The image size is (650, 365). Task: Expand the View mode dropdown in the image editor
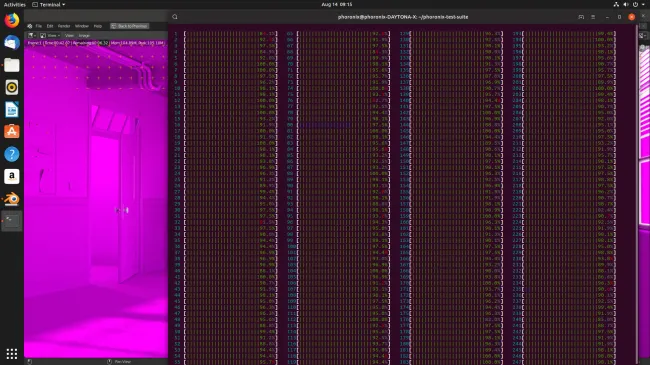pos(50,35)
